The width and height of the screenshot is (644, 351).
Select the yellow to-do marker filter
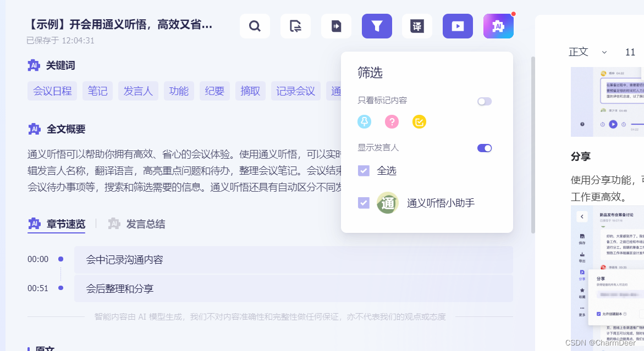[419, 122]
